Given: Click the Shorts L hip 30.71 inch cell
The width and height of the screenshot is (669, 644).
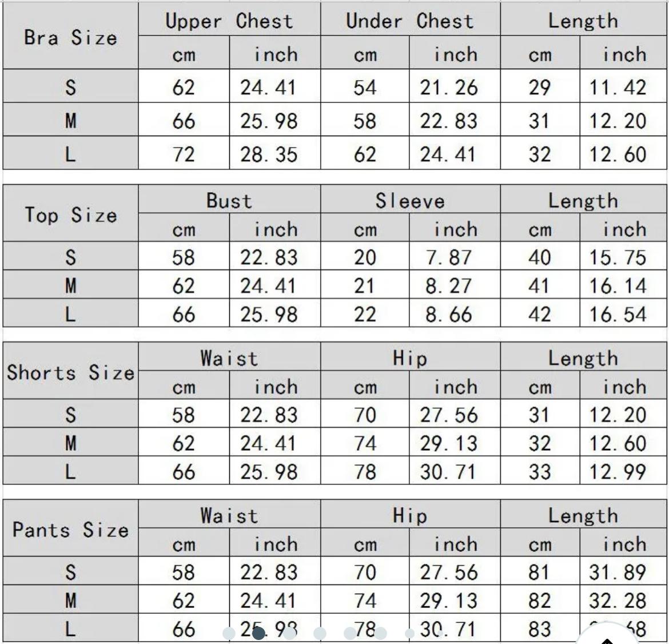Looking at the screenshot, I should (449, 472).
